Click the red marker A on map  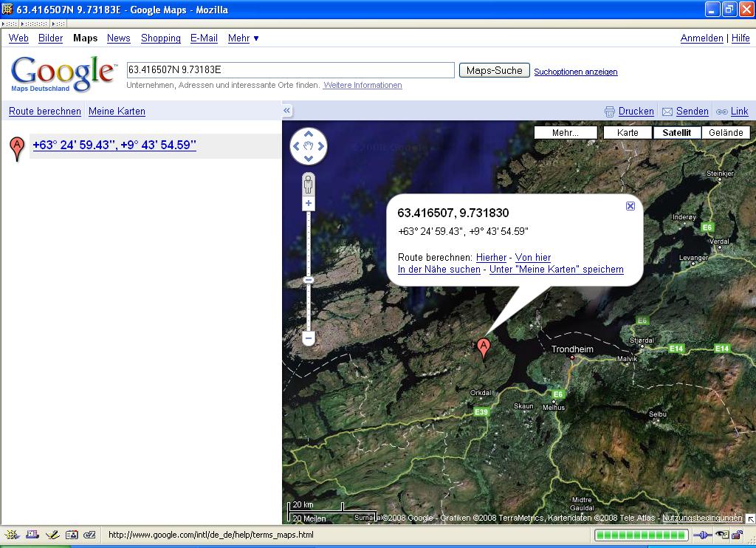pos(483,346)
